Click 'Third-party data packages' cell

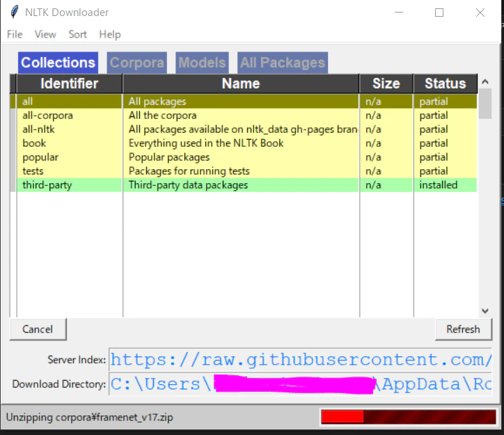241,185
